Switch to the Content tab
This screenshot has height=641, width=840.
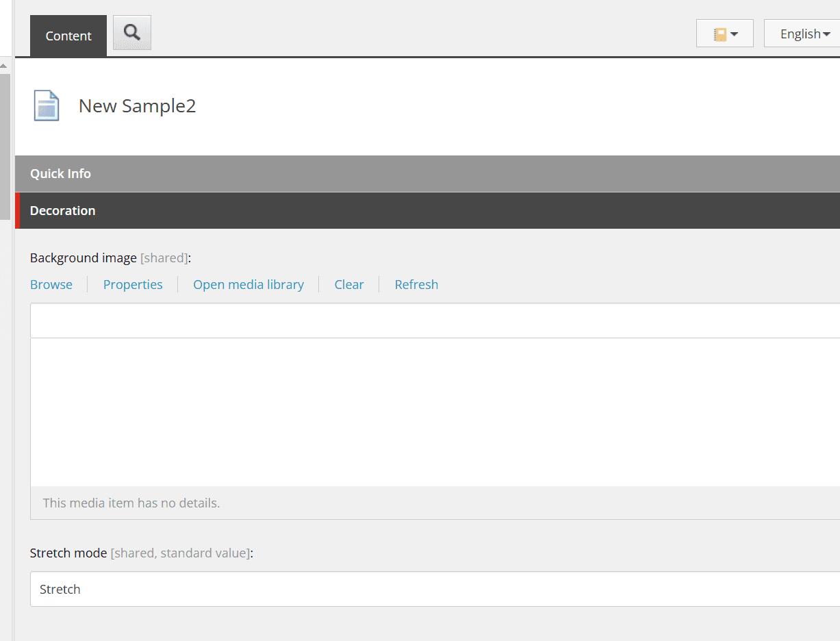(x=68, y=36)
